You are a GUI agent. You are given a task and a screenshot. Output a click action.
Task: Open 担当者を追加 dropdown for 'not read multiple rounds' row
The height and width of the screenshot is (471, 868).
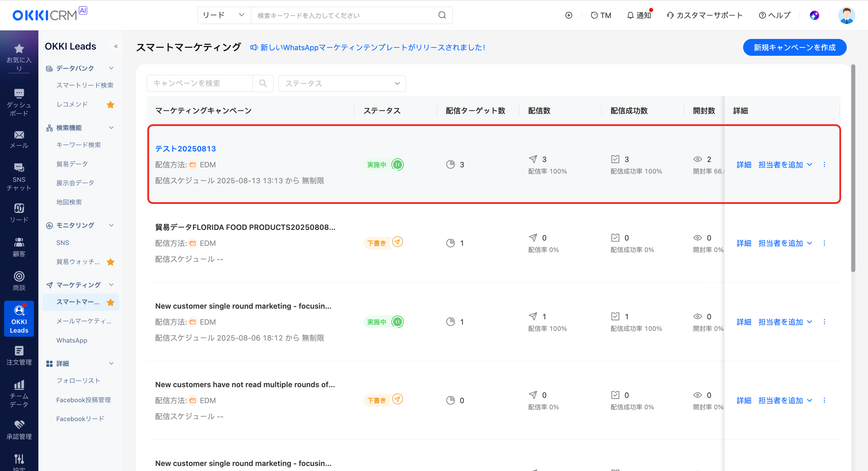pyautogui.click(x=785, y=400)
